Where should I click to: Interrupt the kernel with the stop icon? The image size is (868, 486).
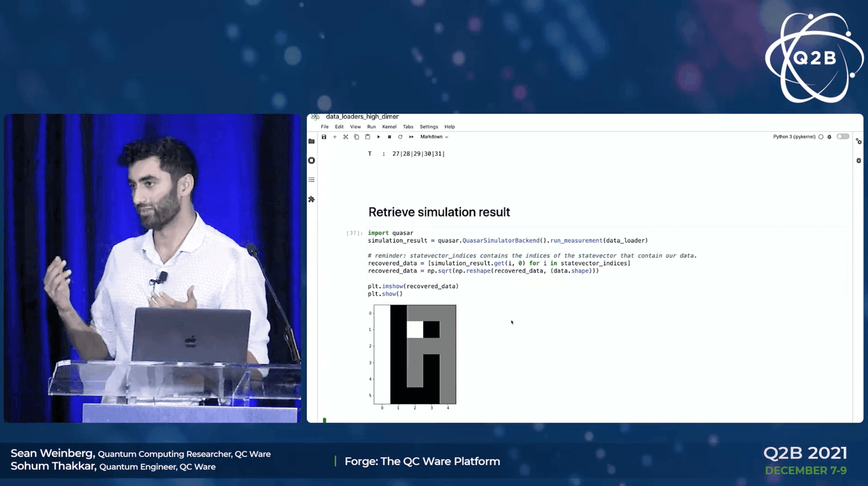coord(389,137)
